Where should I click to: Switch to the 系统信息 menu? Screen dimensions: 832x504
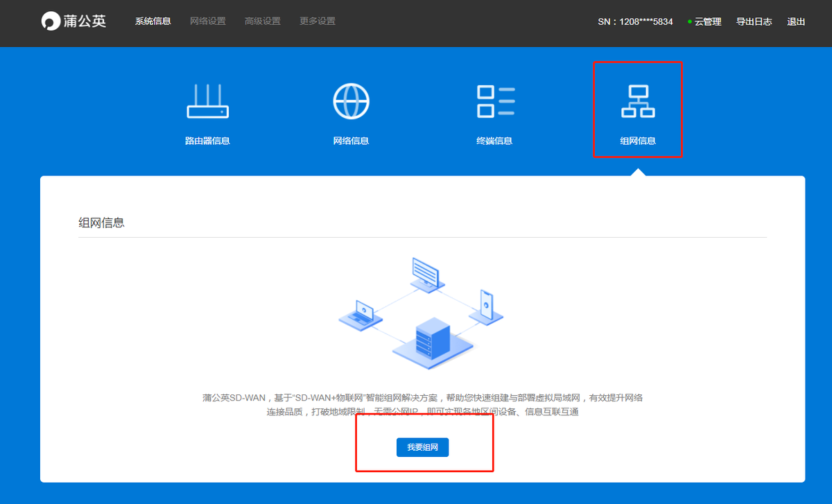[153, 21]
